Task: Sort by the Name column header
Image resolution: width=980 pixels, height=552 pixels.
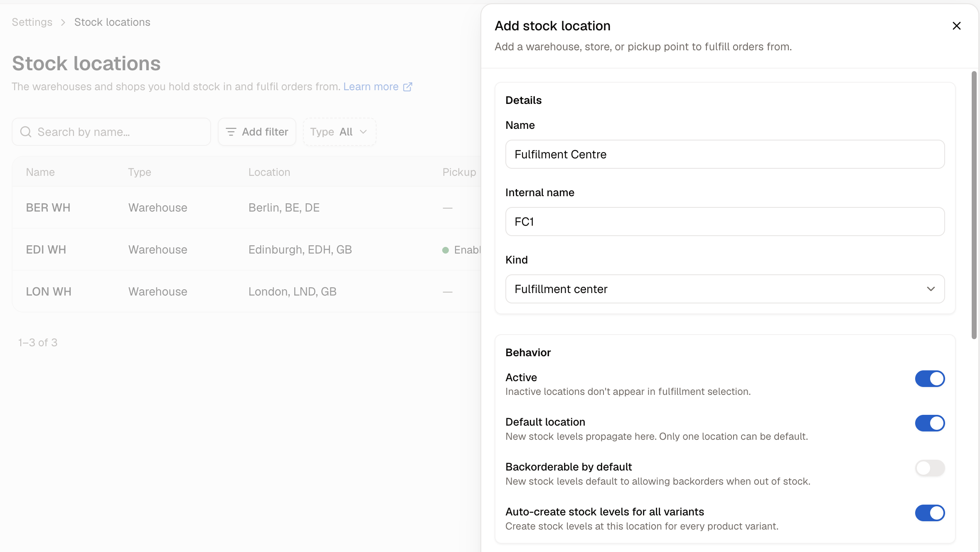Action: (x=40, y=172)
